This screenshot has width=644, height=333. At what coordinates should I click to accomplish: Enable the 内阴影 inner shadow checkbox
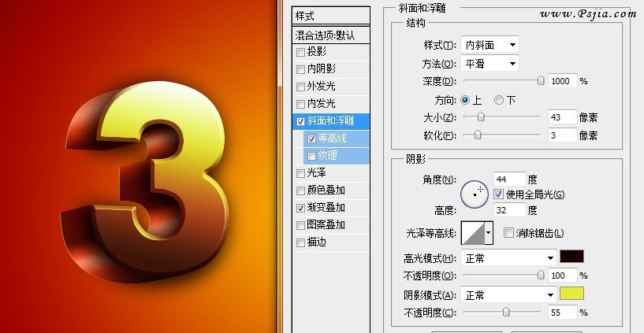pyautogui.click(x=300, y=69)
